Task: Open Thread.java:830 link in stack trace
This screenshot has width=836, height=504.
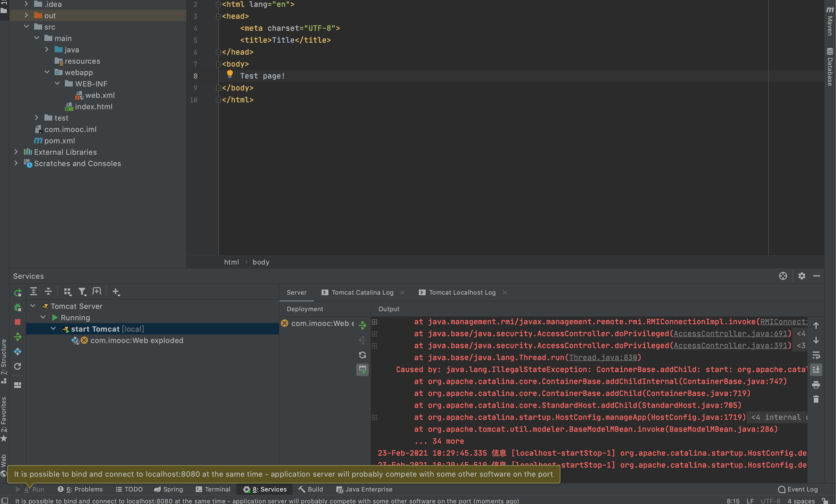Action: click(603, 358)
